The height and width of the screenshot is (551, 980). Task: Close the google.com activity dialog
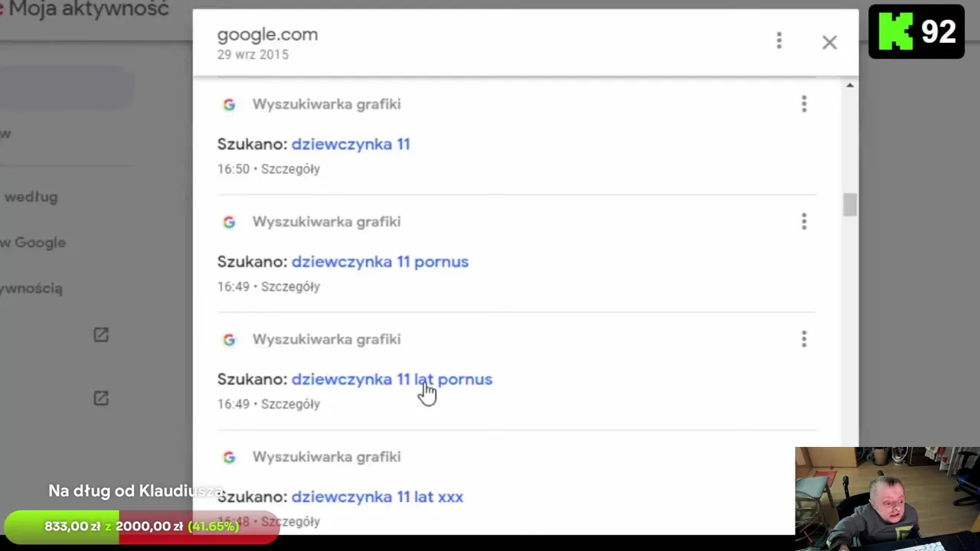click(x=829, y=43)
